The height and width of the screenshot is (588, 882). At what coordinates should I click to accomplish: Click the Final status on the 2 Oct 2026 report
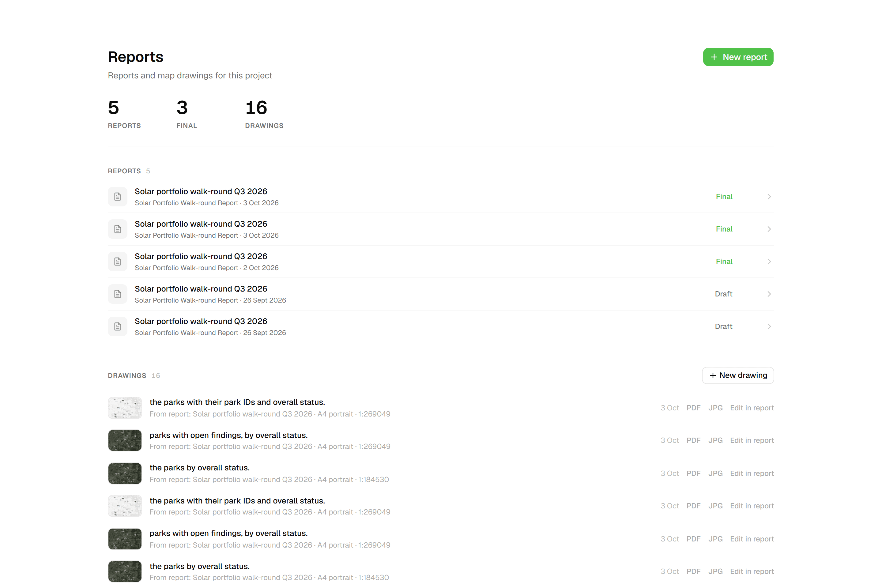click(724, 261)
